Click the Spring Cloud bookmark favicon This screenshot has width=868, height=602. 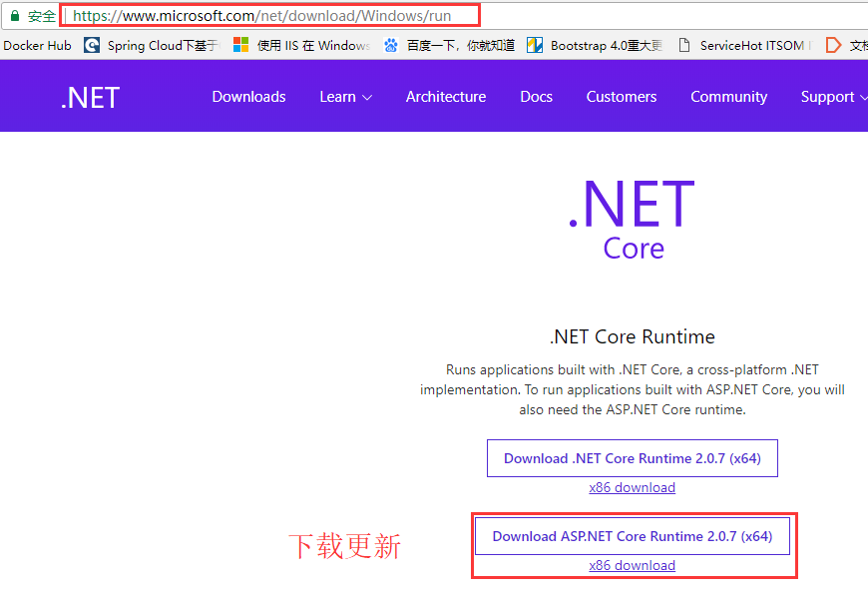click(92, 45)
